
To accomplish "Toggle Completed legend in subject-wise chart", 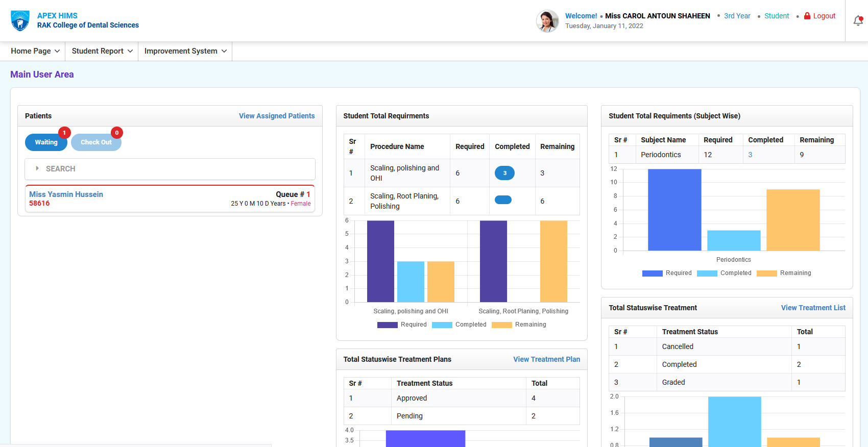I will (x=724, y=273).
